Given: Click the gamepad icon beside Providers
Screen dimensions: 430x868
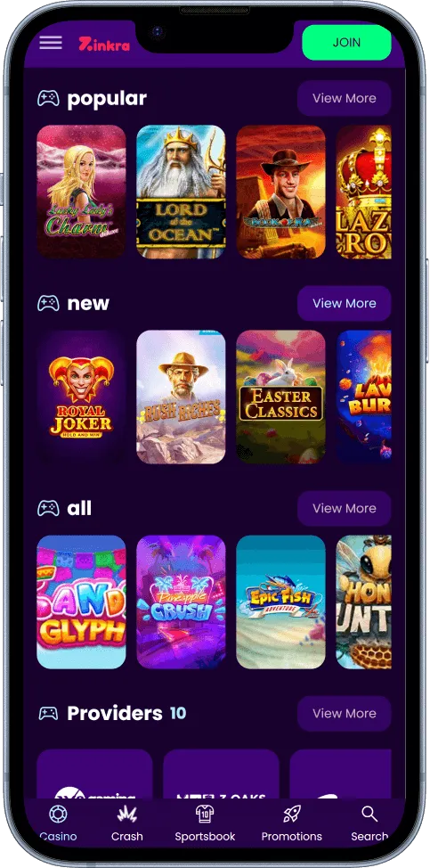Looking at the screenshot, I should [48, 714].
